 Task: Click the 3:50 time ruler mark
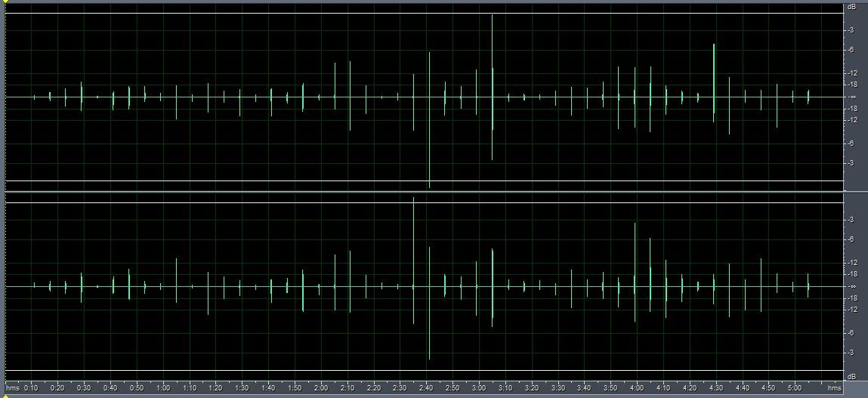pos(610,389)
